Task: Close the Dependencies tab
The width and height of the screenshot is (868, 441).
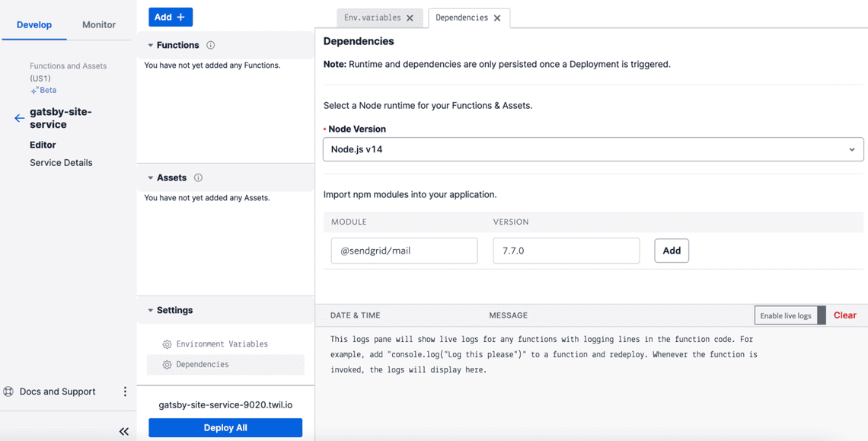Action: [x=497, y=18]
